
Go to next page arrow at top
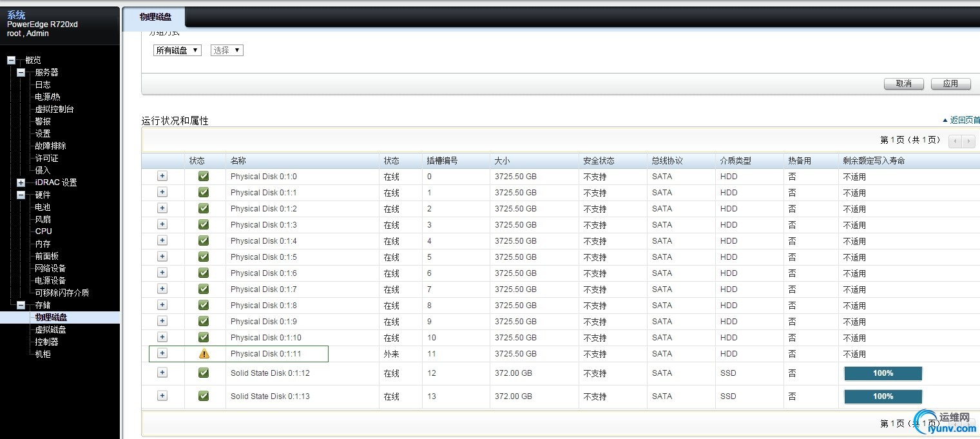click(968, 141)
